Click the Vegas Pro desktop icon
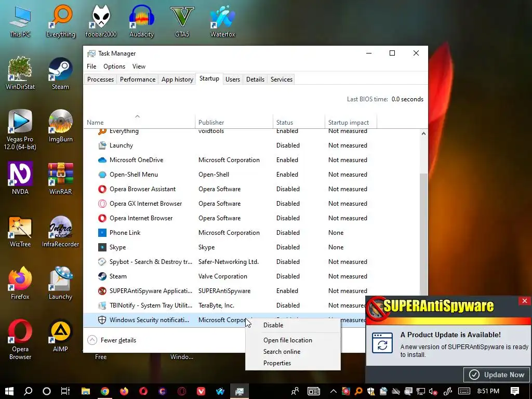Viewport: 532px width, 399px height. pyautogui.click(x=20, y=130)
